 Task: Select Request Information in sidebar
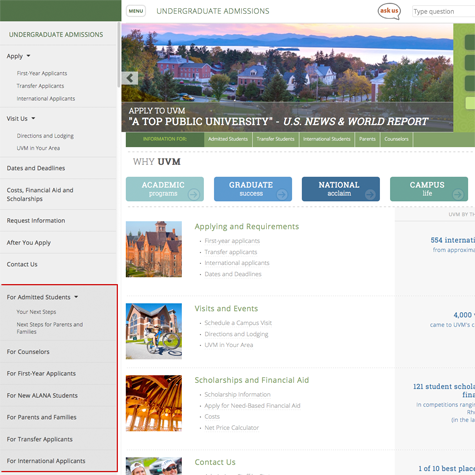(x=36, y=220)
